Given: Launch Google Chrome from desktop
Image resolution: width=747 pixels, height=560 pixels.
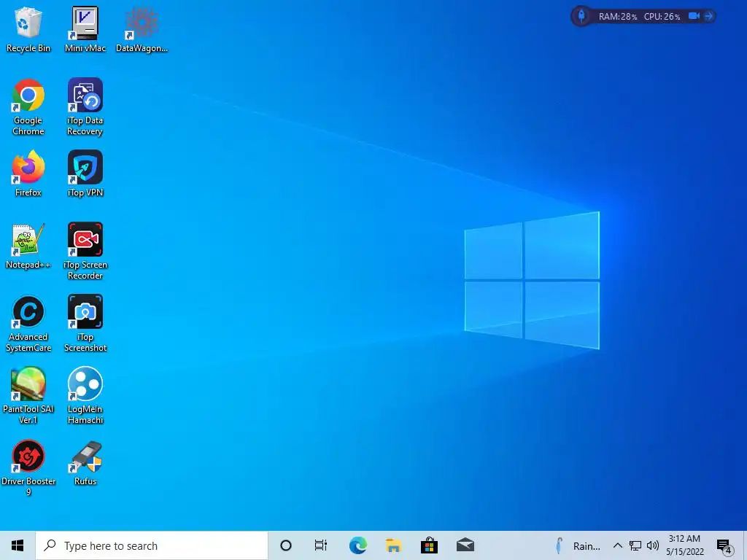Looking at the screenshot, I should 28,107.
